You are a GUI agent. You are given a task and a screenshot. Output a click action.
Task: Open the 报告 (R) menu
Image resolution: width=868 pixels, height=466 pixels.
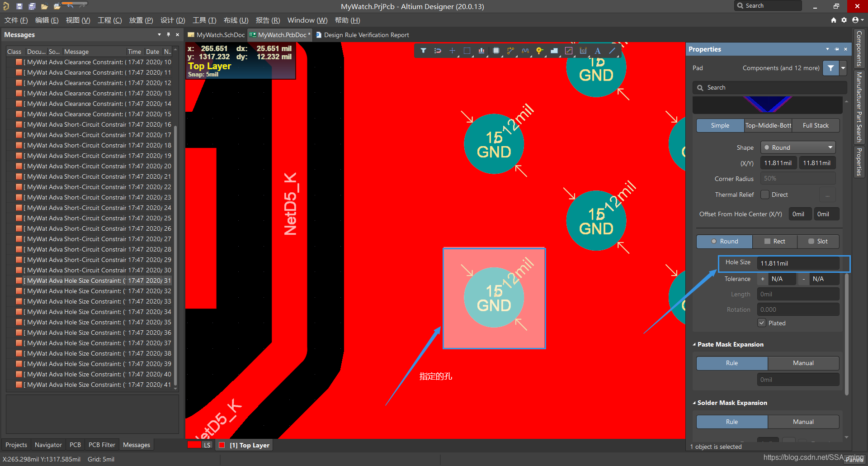268,20
